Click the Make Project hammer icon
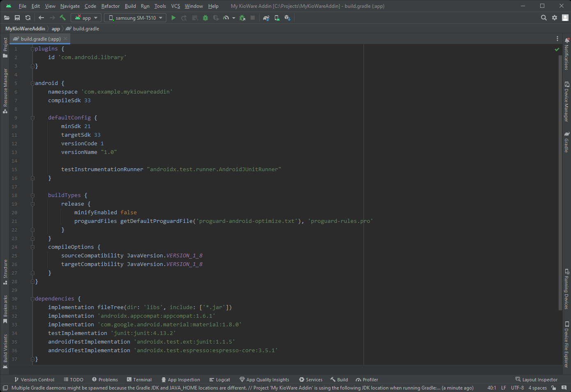The image size is (571, 392). 62,18
